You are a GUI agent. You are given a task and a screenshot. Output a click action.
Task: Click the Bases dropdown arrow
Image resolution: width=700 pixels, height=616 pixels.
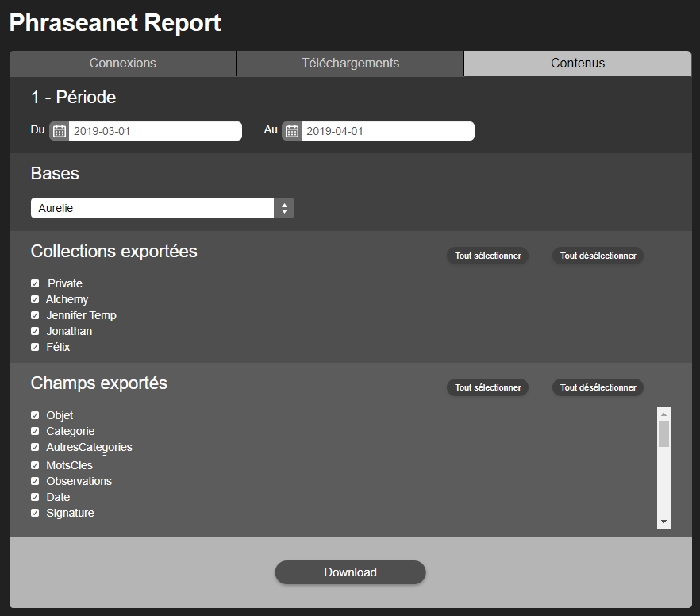pos(284,208)
